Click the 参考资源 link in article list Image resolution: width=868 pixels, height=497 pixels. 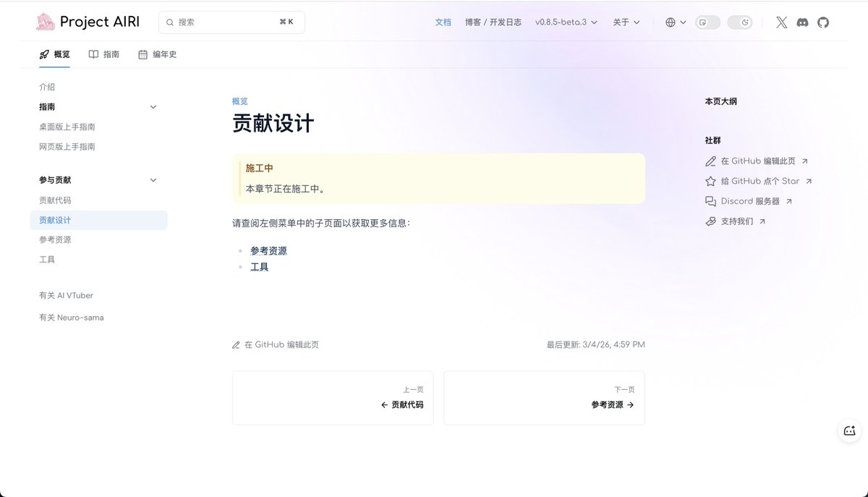268,251
